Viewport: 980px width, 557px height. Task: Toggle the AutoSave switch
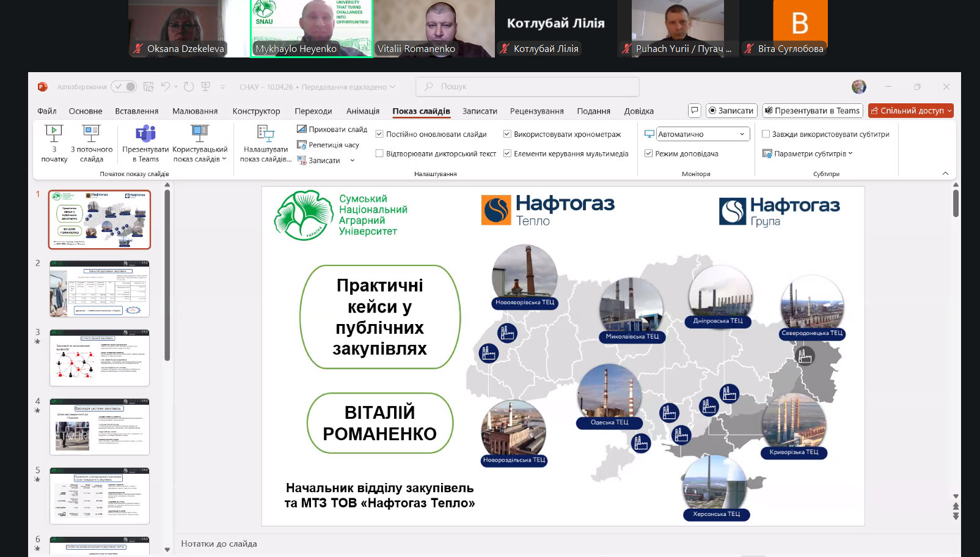tap(124, 87)
